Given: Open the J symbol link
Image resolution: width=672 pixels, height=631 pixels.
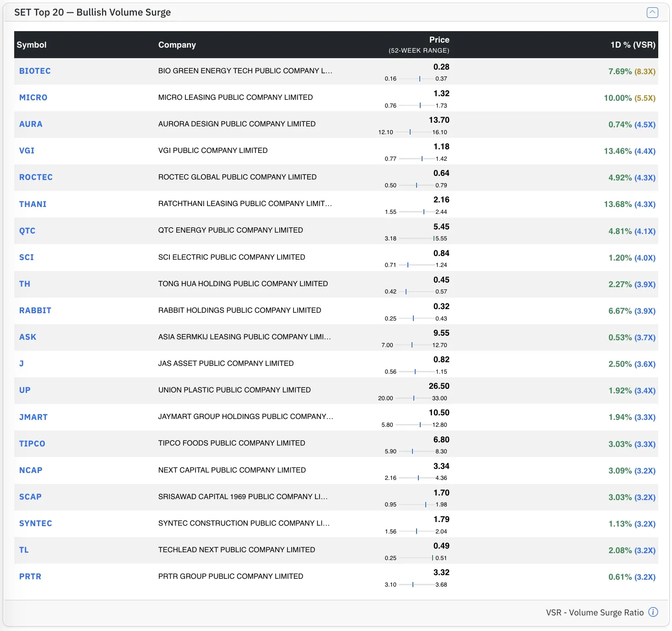Looking at the screenshot, I should click(22, 364).
